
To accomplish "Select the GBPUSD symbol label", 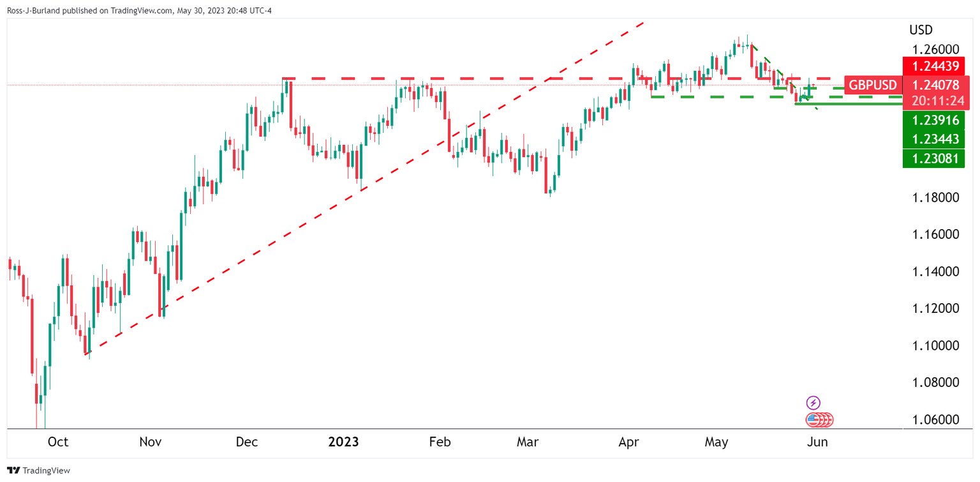I will pos(872,85).
